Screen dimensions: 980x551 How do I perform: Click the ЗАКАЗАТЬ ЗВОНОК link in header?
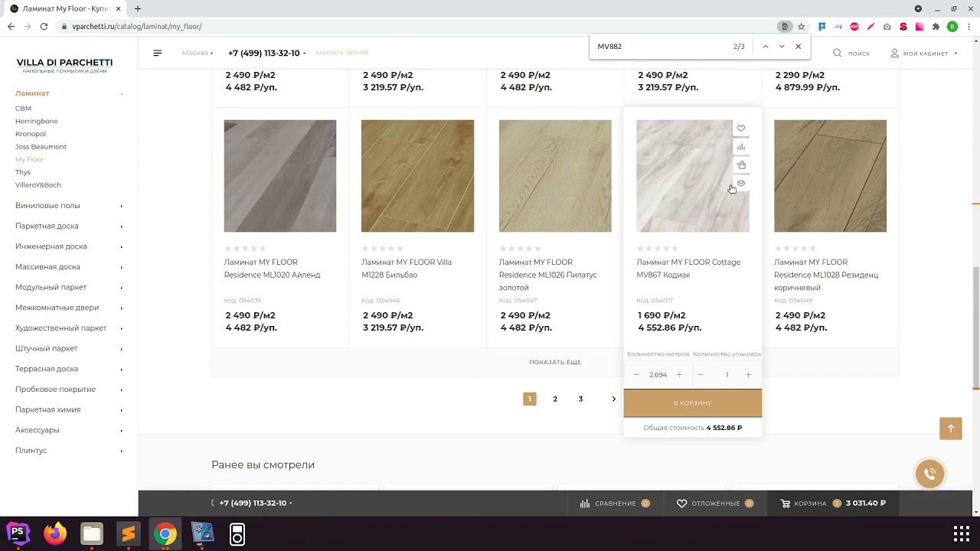(341, 53)
